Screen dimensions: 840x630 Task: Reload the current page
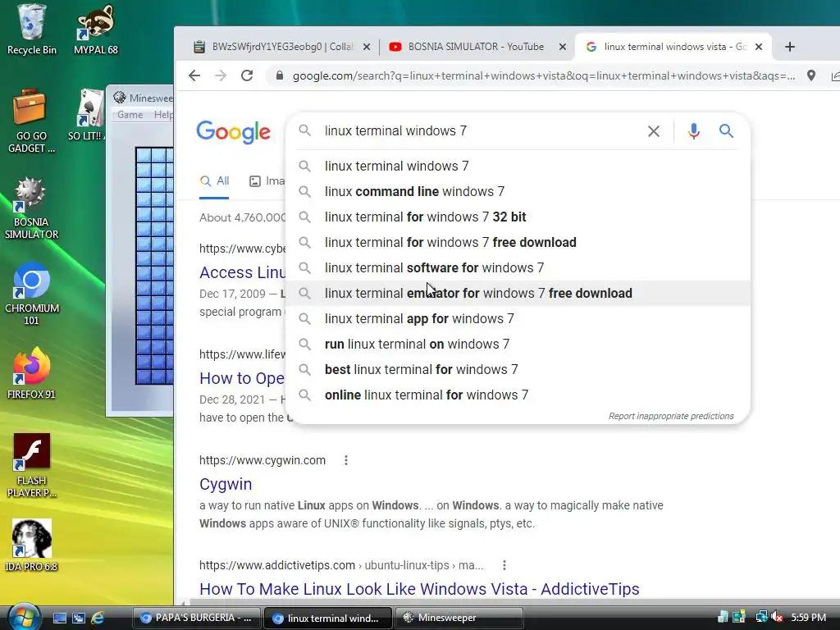tap(247, 75)
